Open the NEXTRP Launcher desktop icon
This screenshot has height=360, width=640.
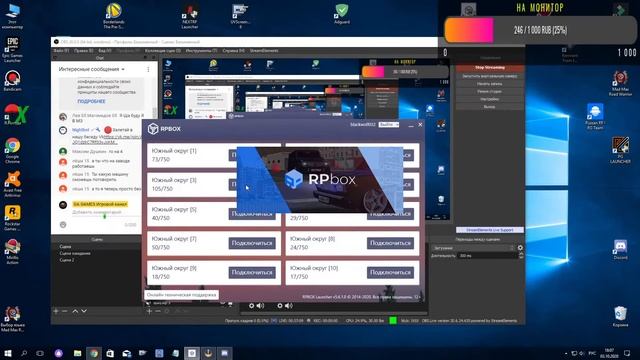tap(190, 16)
